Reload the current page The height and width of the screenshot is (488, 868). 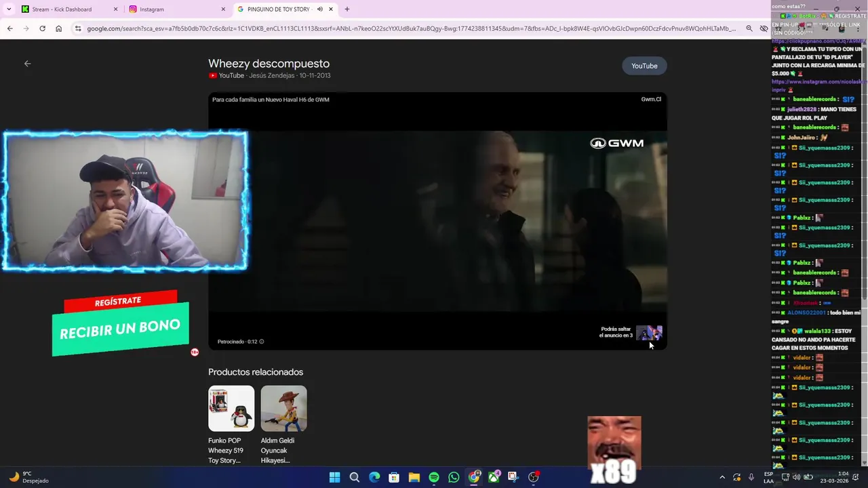click(x=42, y=28)
